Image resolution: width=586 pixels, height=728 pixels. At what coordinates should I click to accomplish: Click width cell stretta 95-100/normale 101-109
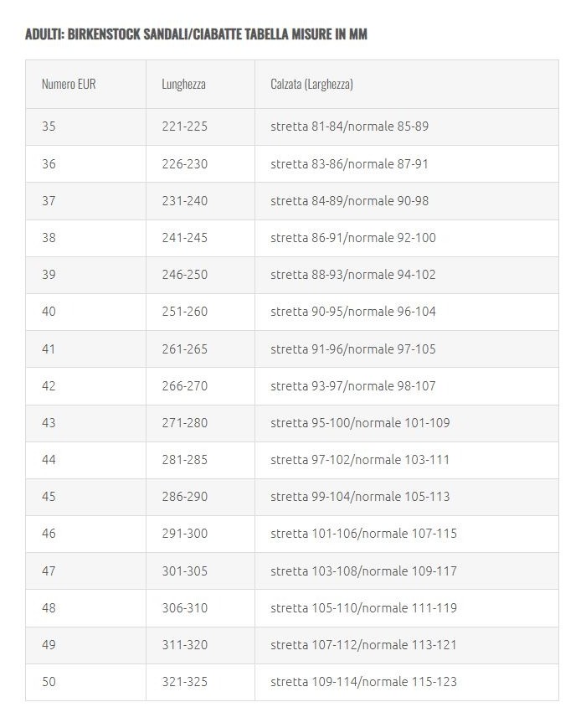360,422
